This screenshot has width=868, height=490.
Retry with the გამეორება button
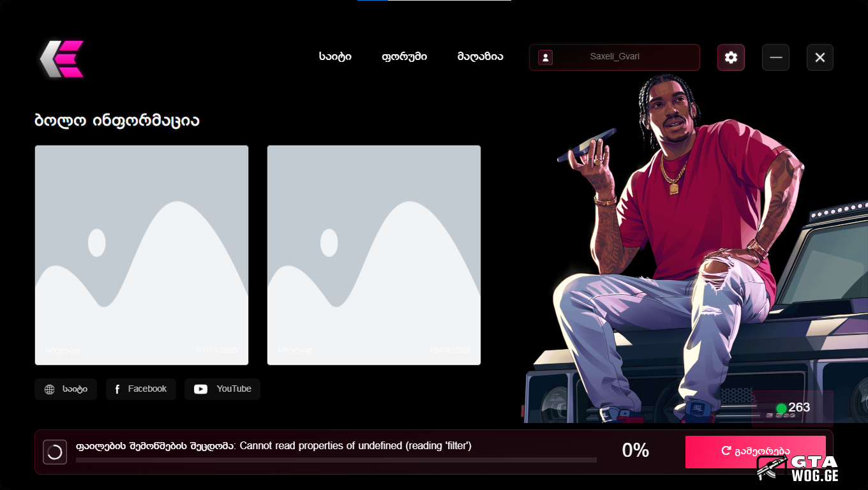pyautogui.click(x=756, y=452)
